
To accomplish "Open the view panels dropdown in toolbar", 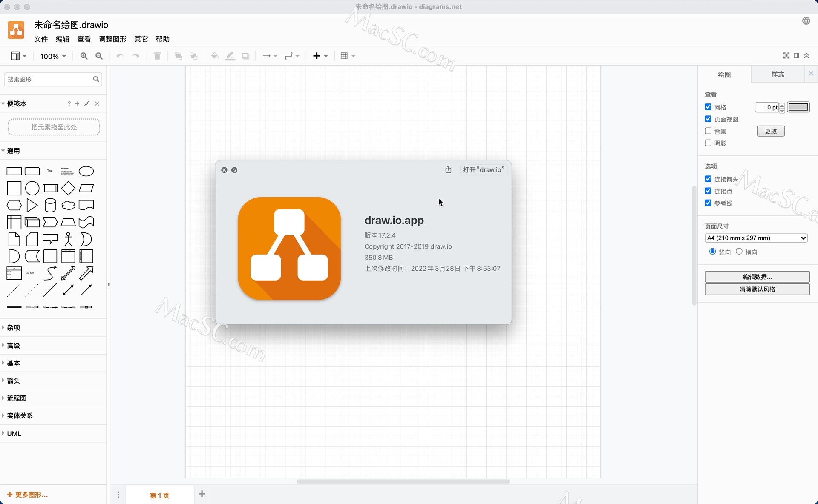I will (x=18, y=56).
